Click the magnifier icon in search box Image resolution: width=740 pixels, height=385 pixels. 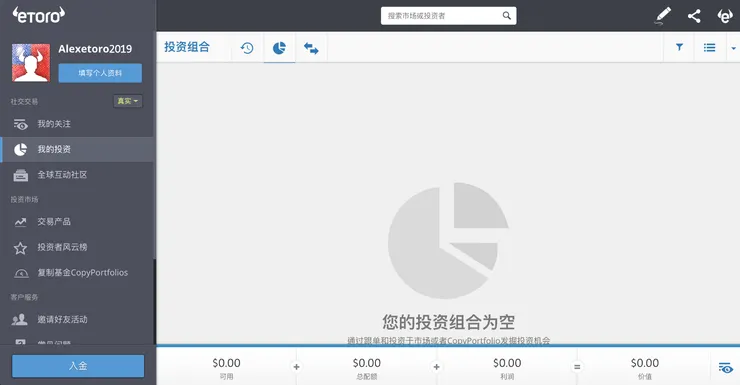[506, 16]
